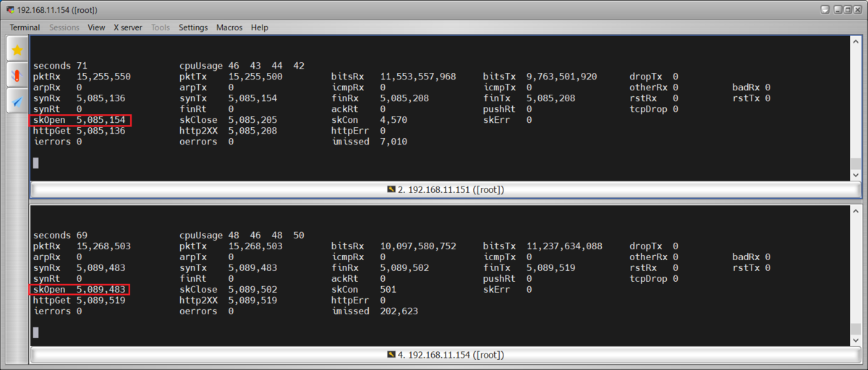Click the badRx label in top terminal
The width and height of the screenshot is (868, 370).
tap(746, 87)
